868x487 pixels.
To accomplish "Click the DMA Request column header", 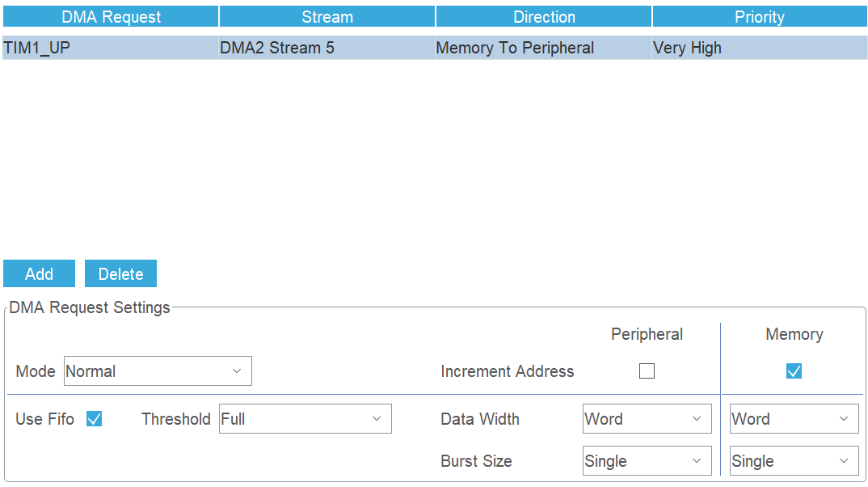I will click(110, 16).
